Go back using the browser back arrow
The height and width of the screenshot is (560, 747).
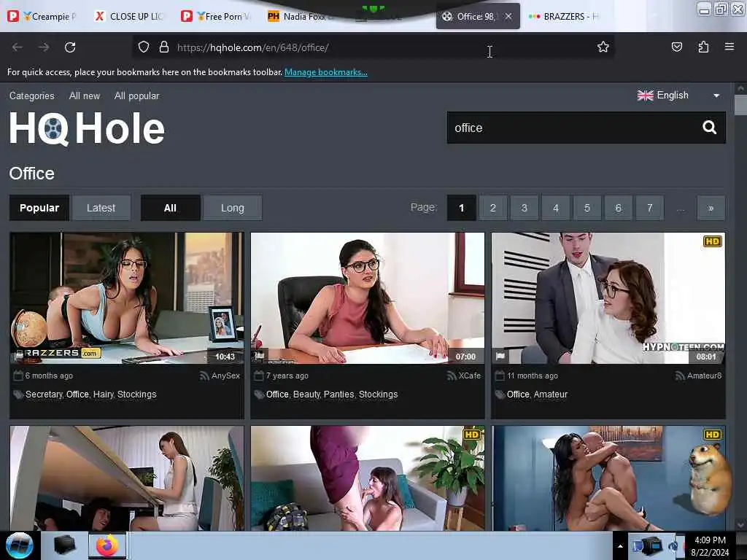pyautogui.click(x=18, y=47)
